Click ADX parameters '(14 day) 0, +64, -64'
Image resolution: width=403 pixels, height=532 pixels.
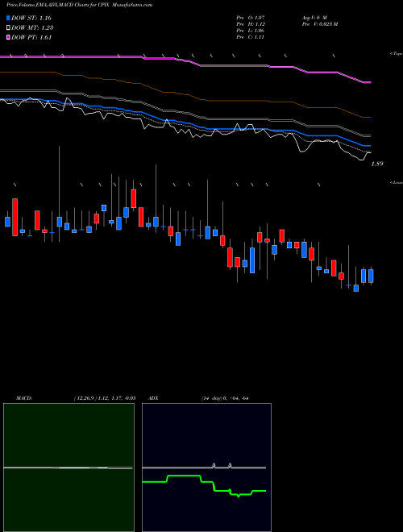click(x=225, y=398)
